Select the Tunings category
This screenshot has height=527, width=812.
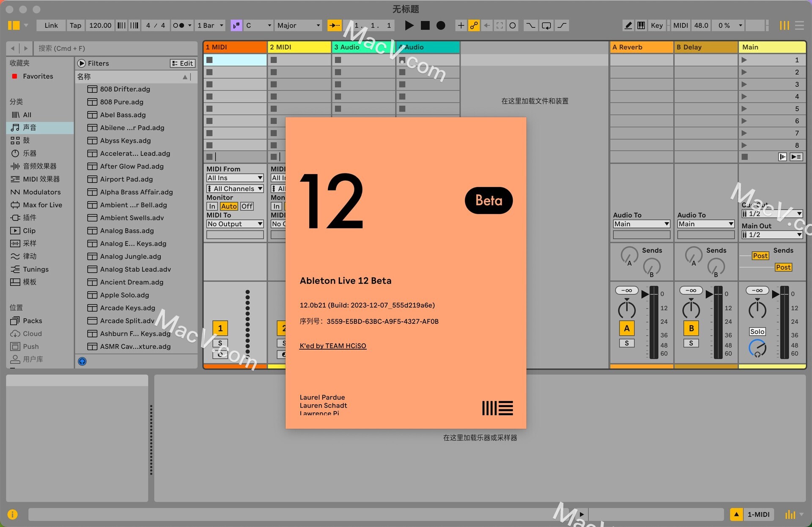40,269
